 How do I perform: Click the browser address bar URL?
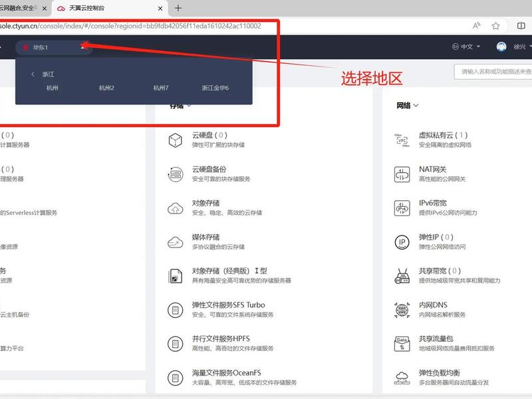130,26
